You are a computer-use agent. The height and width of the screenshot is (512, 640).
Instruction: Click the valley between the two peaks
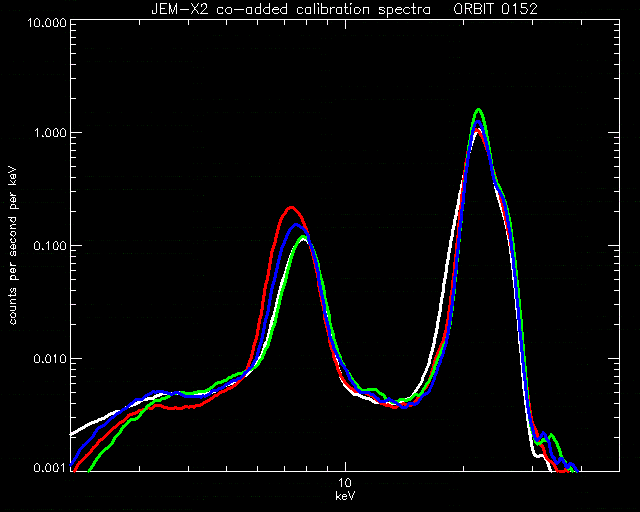click(402, 405)
